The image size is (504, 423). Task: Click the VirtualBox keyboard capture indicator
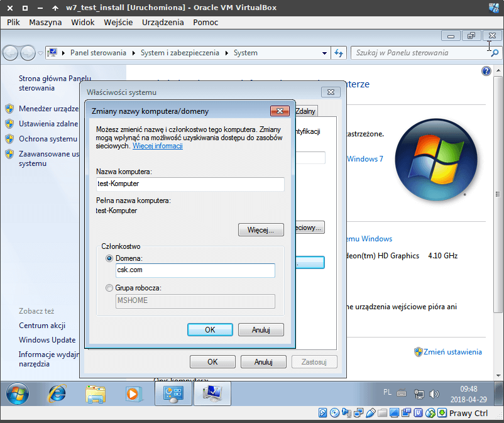[442, 413]
